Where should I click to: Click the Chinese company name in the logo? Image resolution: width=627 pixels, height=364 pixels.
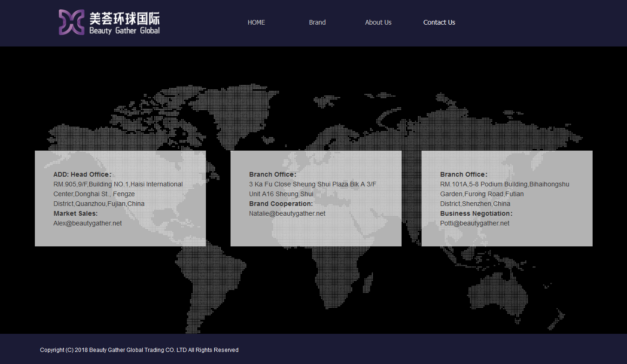click(x=125, y=18)
